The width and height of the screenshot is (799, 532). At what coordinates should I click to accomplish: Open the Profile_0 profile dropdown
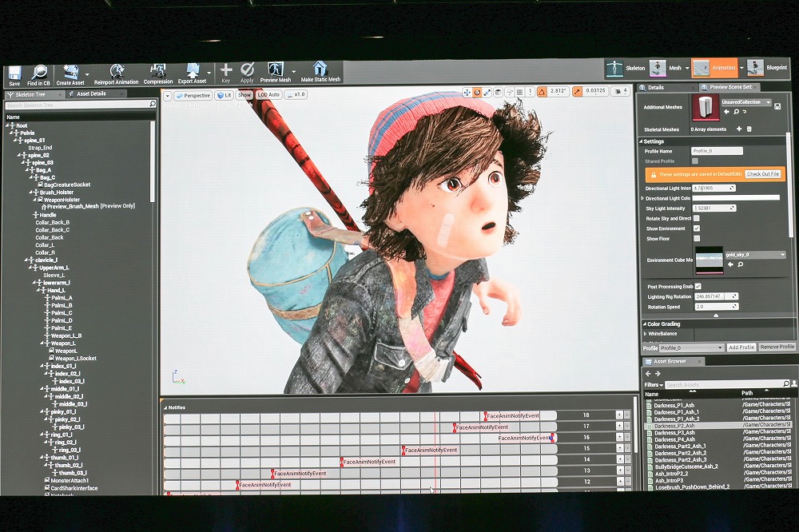coord(691,347)
